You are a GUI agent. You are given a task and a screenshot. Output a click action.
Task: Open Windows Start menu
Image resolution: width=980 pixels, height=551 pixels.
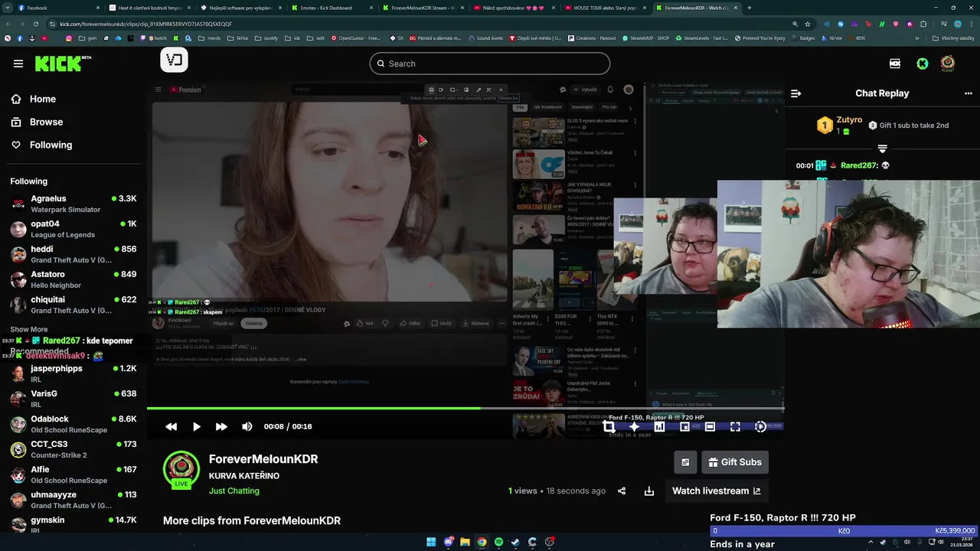[x=431, y=542]
